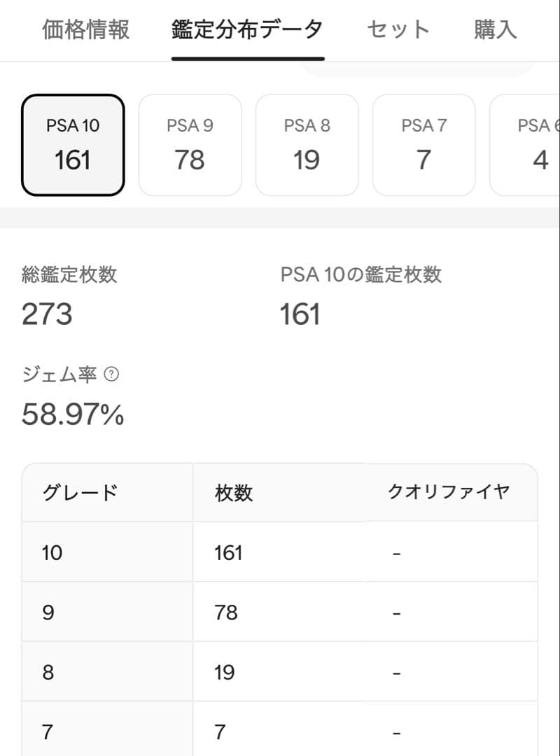The width and height of the screenshot is (560, 756).
Task: Switch to the PSA 9 grade filter
Action: pos(190,143)
